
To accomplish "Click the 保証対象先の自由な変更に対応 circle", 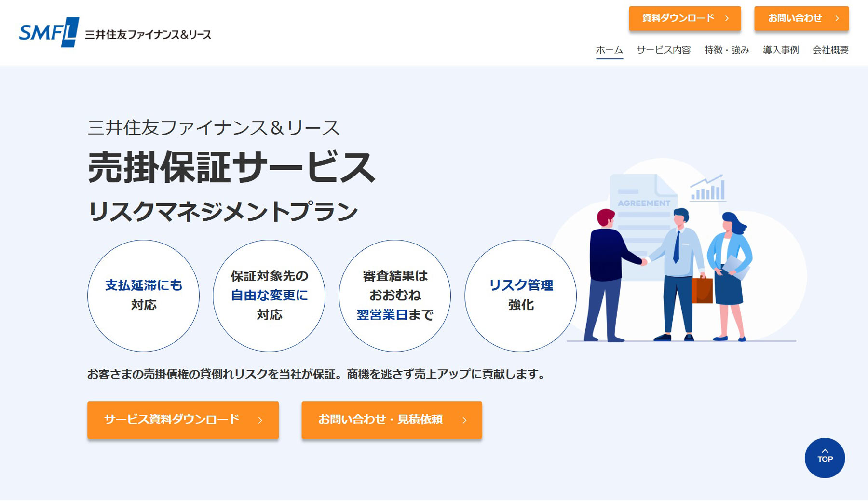I will (269, 296).
